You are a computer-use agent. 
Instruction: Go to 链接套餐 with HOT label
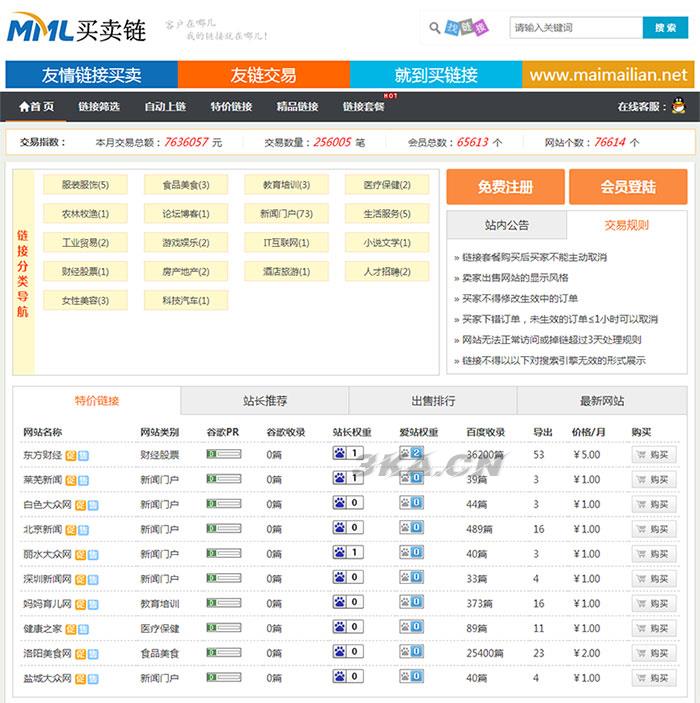[363, 107]
